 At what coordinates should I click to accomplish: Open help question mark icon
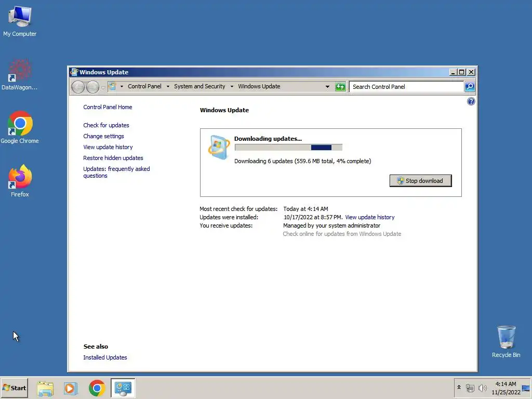(471, 101)
